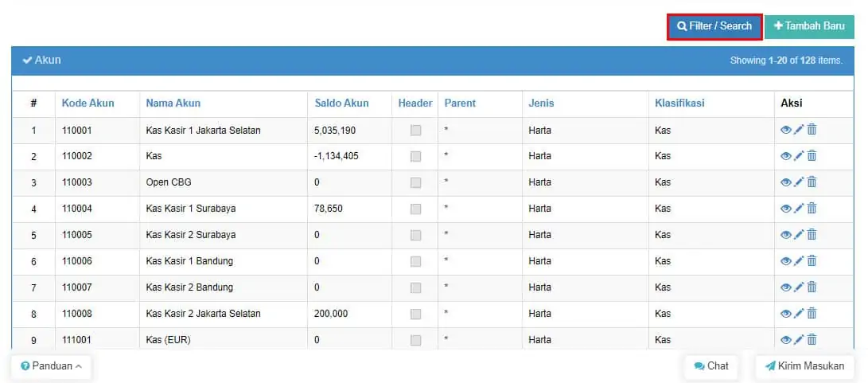Sort table by Kode Akun column
The height and width of the screenshot is (383, 868).
88,103
